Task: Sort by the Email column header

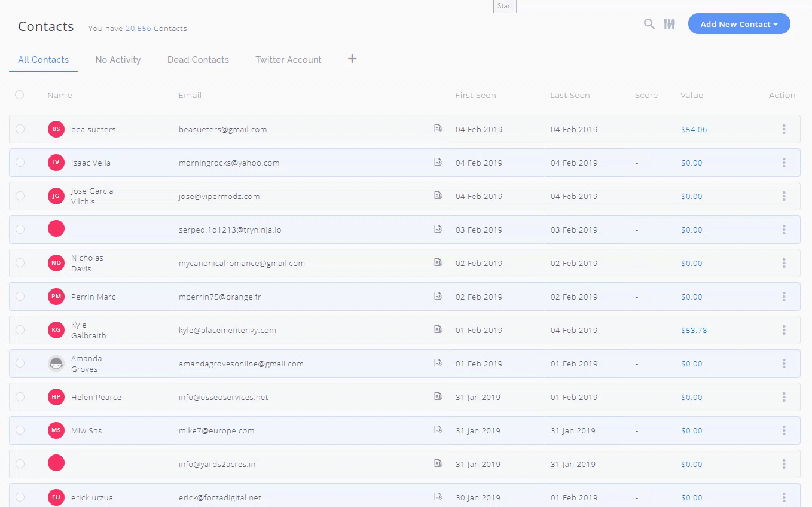Action: coord(190,95)
